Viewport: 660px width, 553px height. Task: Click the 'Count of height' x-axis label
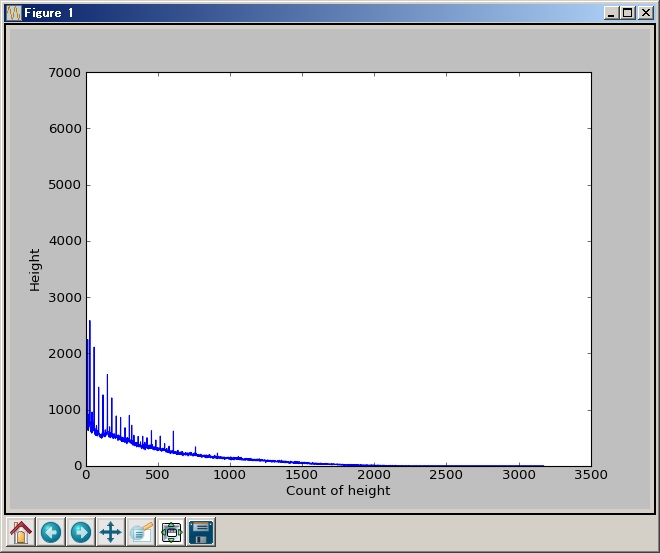pyautogui.click(x=338, y=491)
